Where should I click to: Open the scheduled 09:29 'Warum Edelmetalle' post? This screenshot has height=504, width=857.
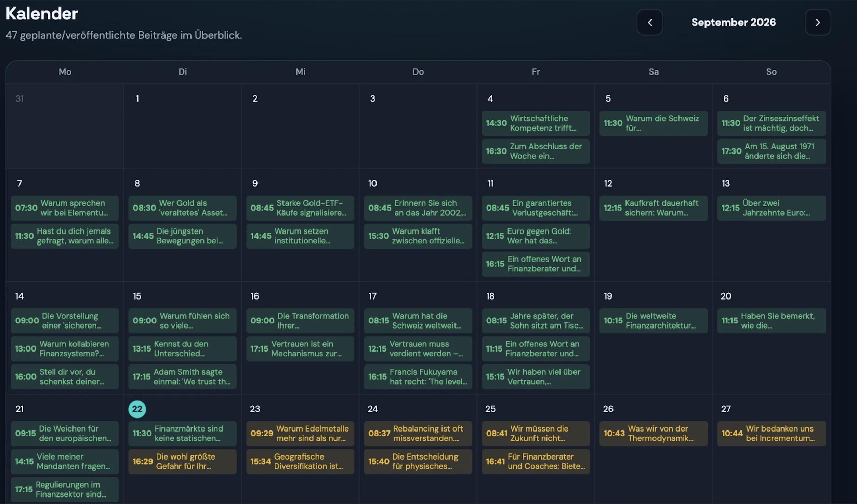pyautogui.click(x=300, y=434)
